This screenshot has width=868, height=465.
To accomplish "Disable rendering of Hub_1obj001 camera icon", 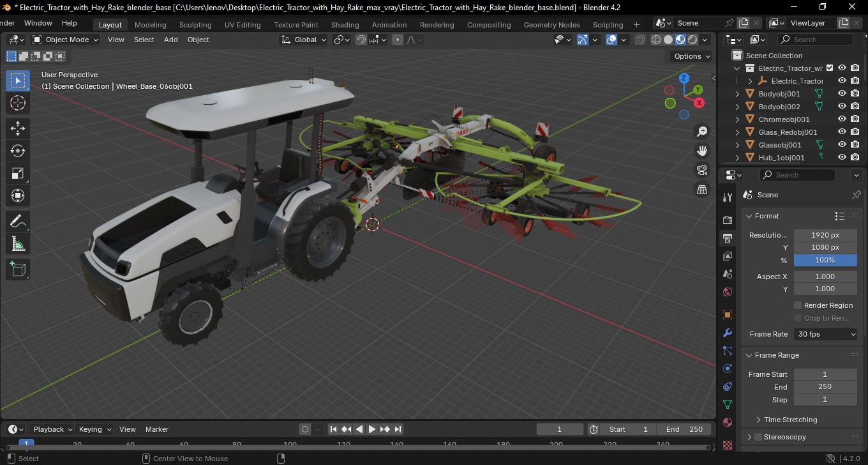I will click(855, 157).
